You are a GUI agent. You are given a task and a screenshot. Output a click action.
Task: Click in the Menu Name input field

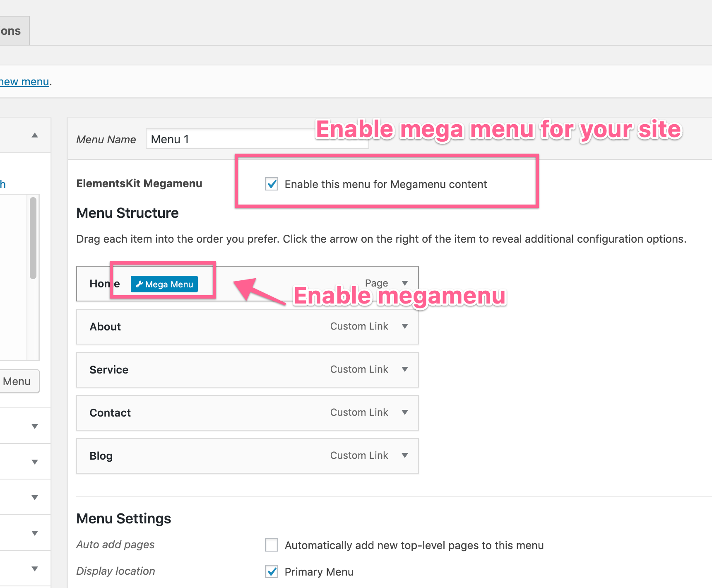click(232, 139)
